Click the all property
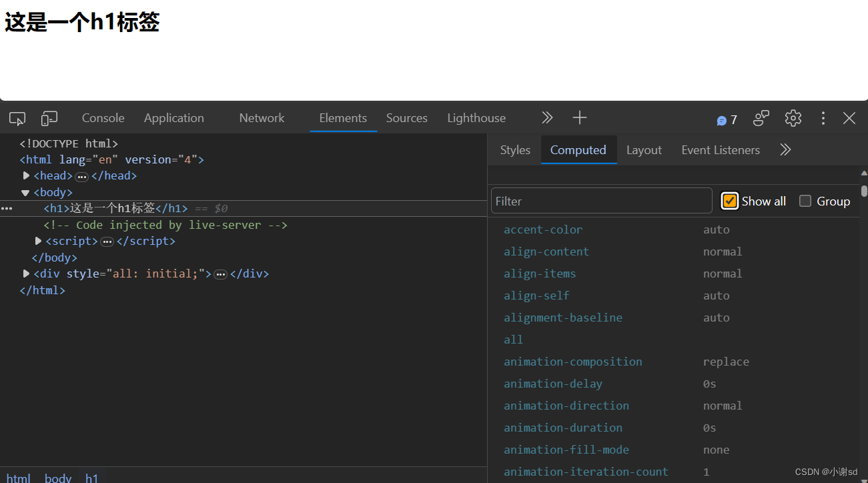This screenshot has height=483, width=868. pyautogui.click(x=513, y=340)
